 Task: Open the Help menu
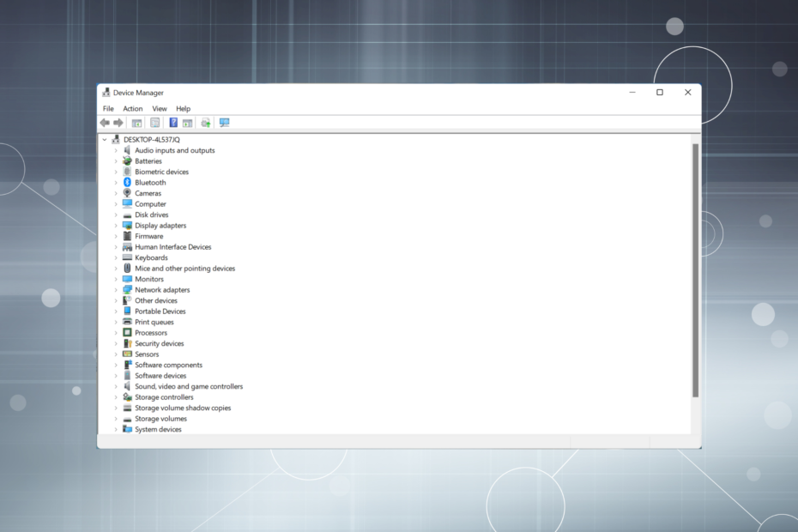coord(184,108)
